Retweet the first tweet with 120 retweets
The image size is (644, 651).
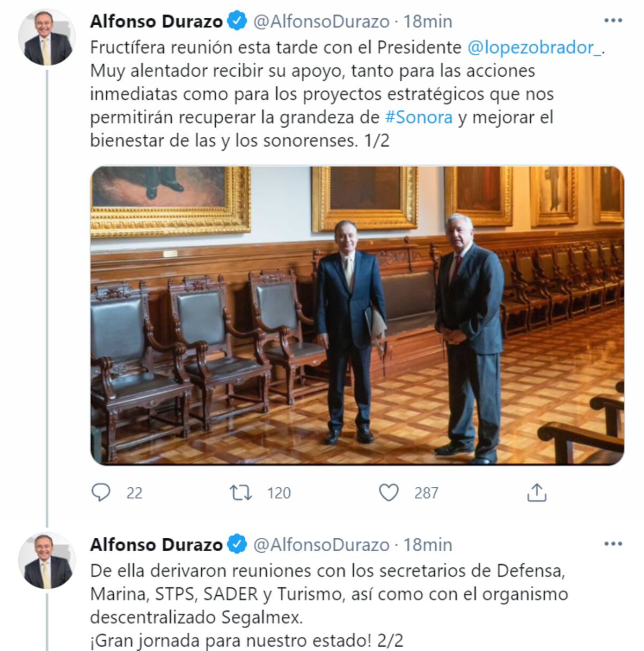(240, 492)
